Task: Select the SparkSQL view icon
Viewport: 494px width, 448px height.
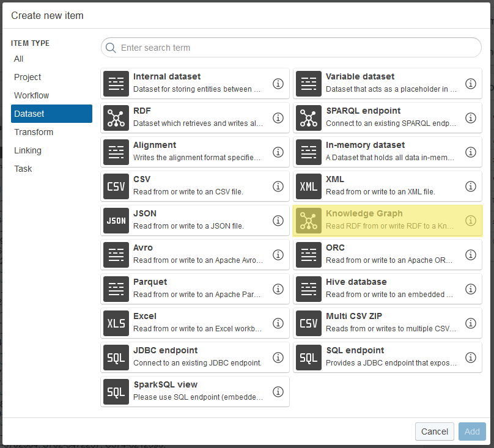Action: coord(116,392)
